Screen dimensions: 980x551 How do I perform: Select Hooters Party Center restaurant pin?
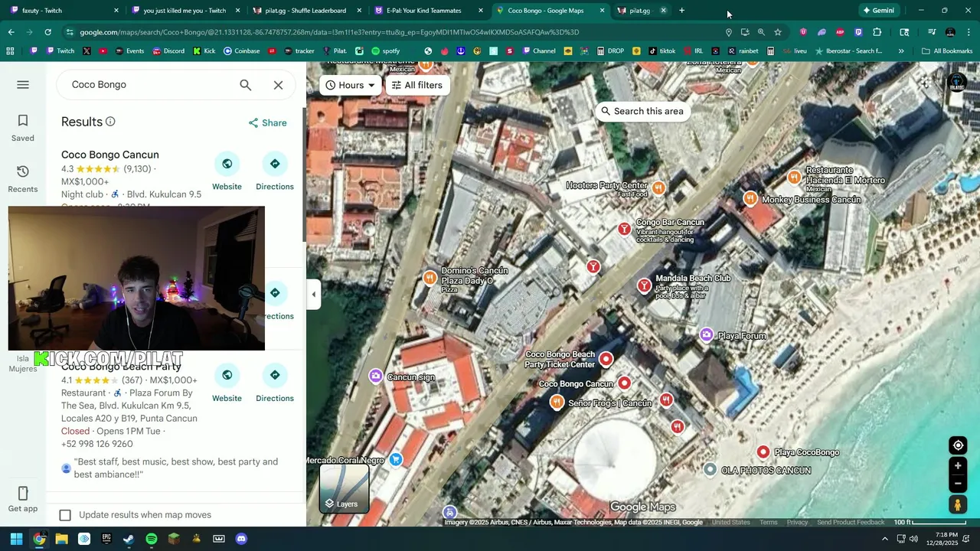point(658,187)
